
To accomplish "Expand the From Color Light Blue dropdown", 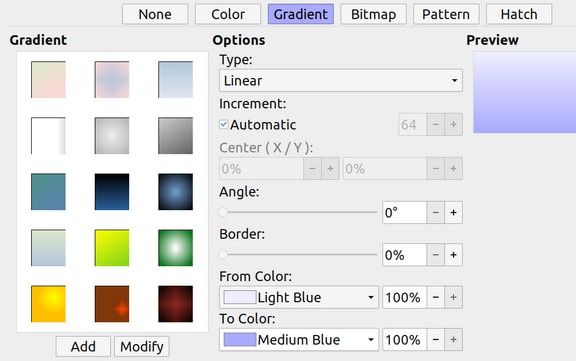I will click(299, 297).
